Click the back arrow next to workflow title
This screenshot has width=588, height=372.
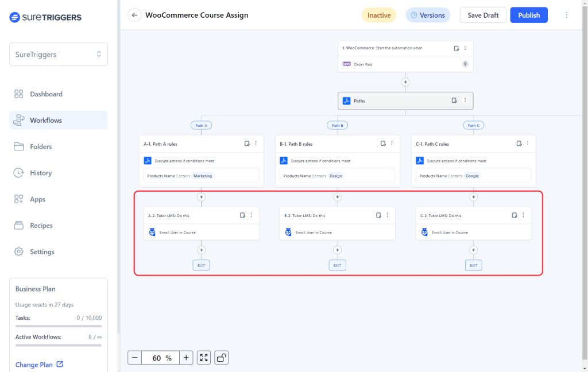[134, 15]
